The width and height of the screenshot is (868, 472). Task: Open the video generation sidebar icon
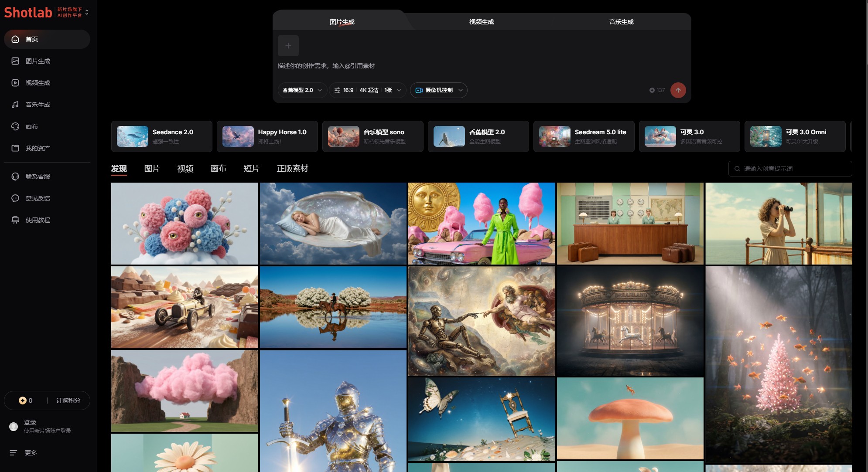pyautogui.click(x=15, y=83)
